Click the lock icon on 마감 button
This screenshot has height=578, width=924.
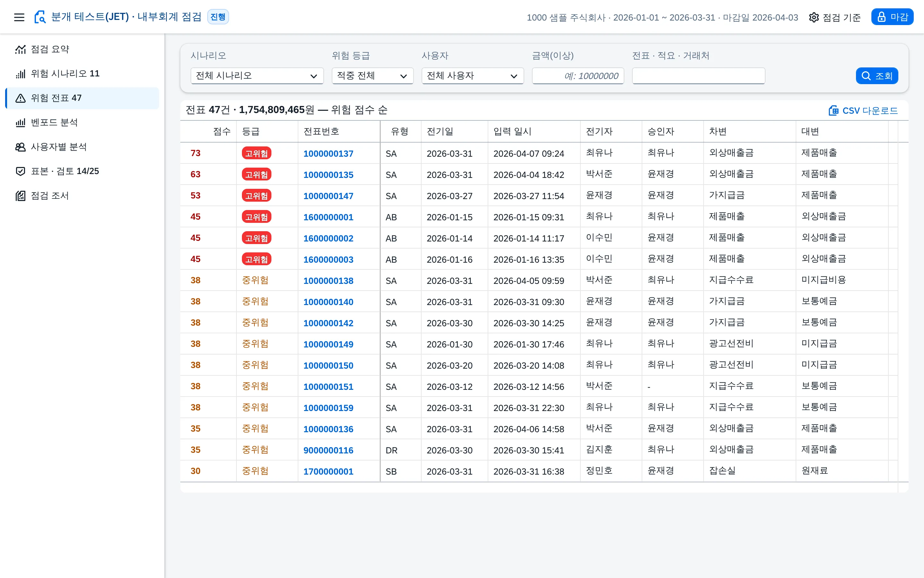click(881, 17)
